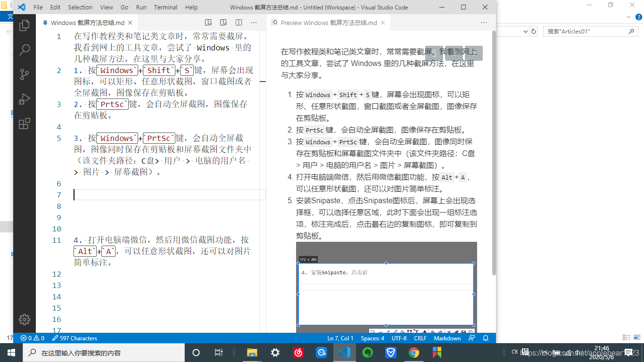Open File Explorer from taskbar
The height and width of the screenshot is (362, 644).
pyautogui.click(x=252, y=352)
